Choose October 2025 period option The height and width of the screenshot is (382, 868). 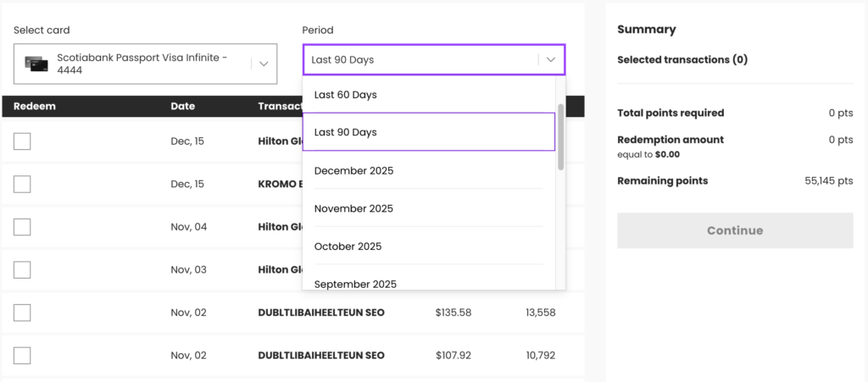click(348, 246)
